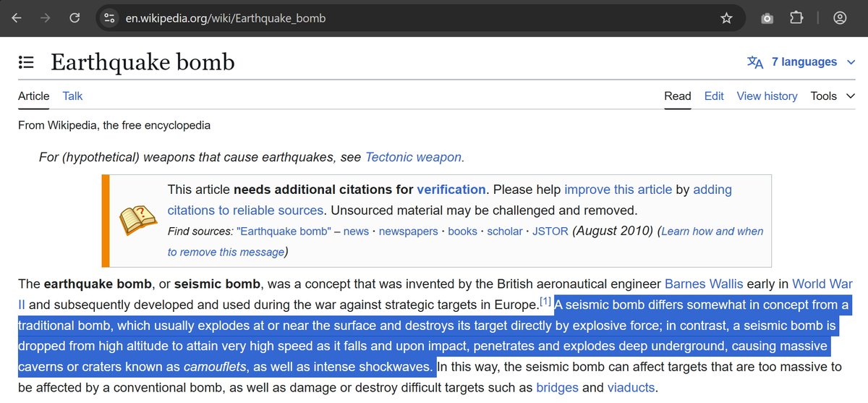Image resolution: width=868 pixels, height=403 pixels.
Task: Open the World War II link
Action: click(x=435, y=294)
